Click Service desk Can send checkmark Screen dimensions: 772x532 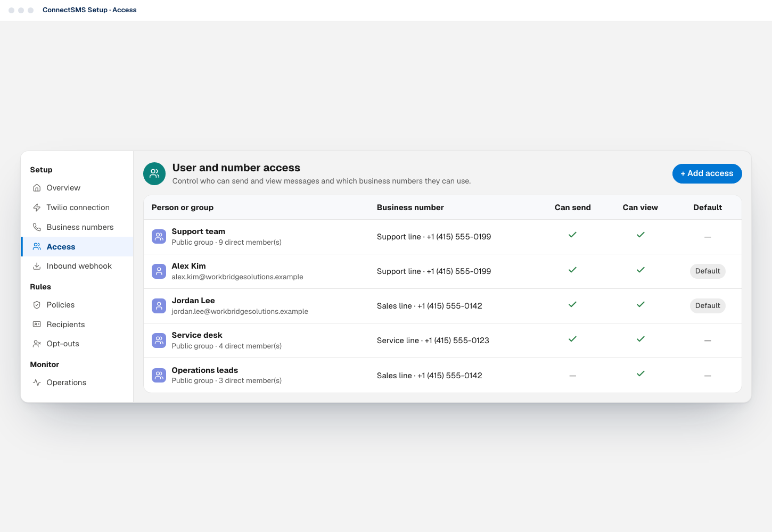point(573,339)
